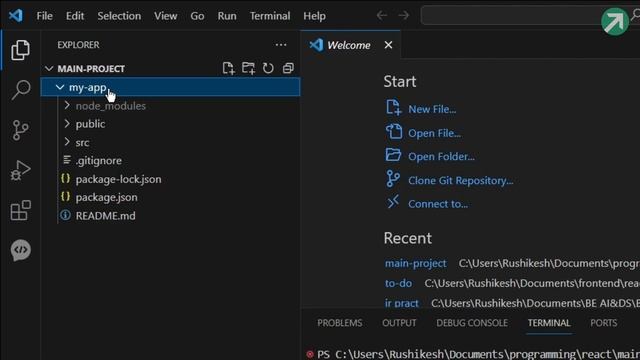
Task: Go forward using the right arrow
Action: pos(404,16)
